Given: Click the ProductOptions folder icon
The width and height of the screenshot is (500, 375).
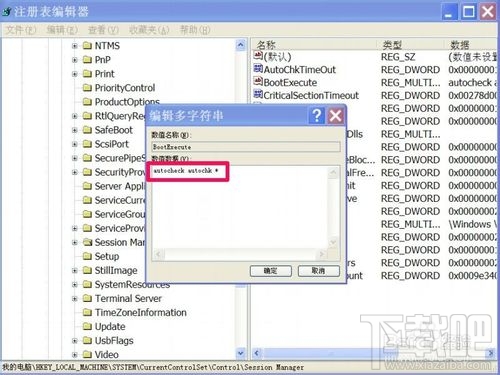Looking at the screenshot, I should (87, 102).
